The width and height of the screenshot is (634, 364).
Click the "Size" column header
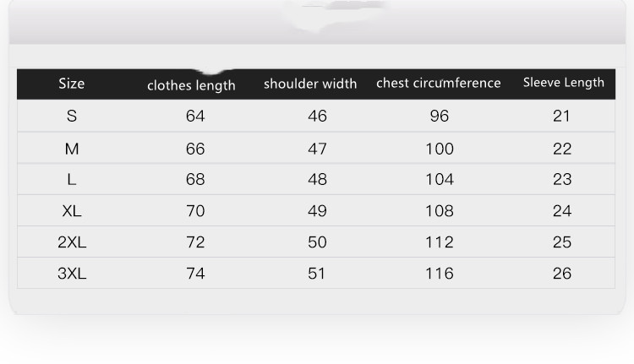72,84
